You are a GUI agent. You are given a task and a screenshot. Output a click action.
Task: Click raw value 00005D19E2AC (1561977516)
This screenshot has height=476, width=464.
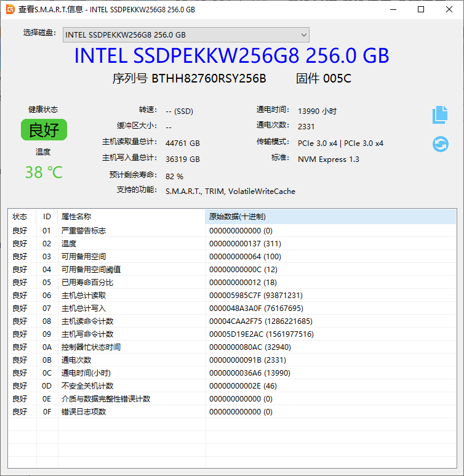pos(262,334)
